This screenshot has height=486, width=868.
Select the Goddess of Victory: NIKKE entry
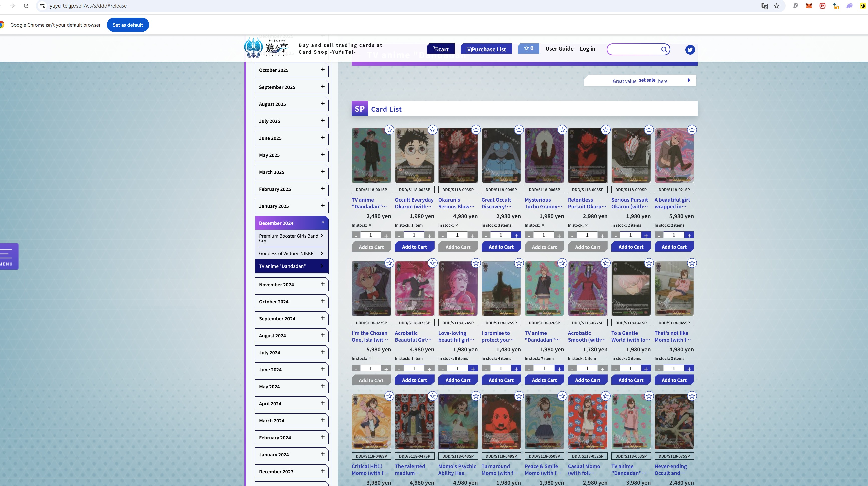coord(291,253)
